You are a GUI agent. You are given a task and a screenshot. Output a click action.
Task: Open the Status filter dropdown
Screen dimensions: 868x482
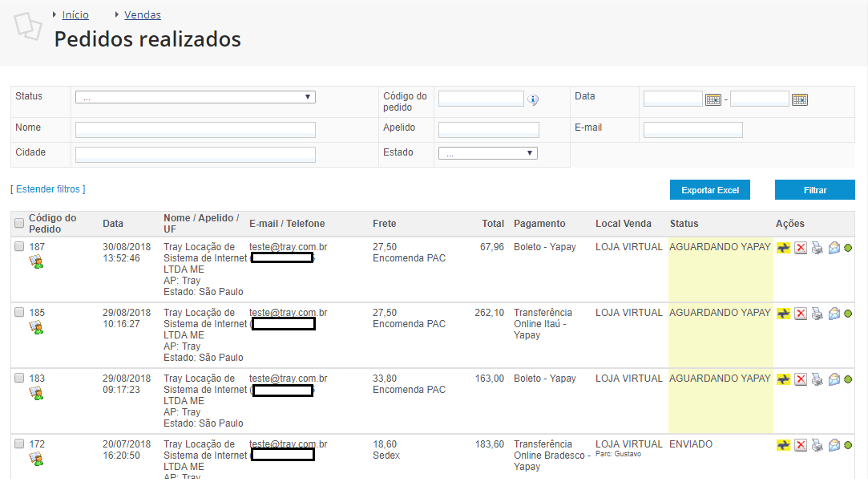click(196, 98)
